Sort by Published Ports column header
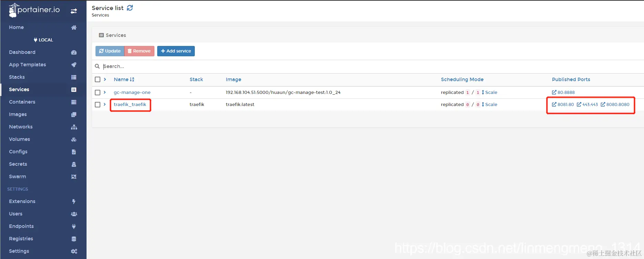The height and width of the screenshot is (259, 644). [571, 79]
